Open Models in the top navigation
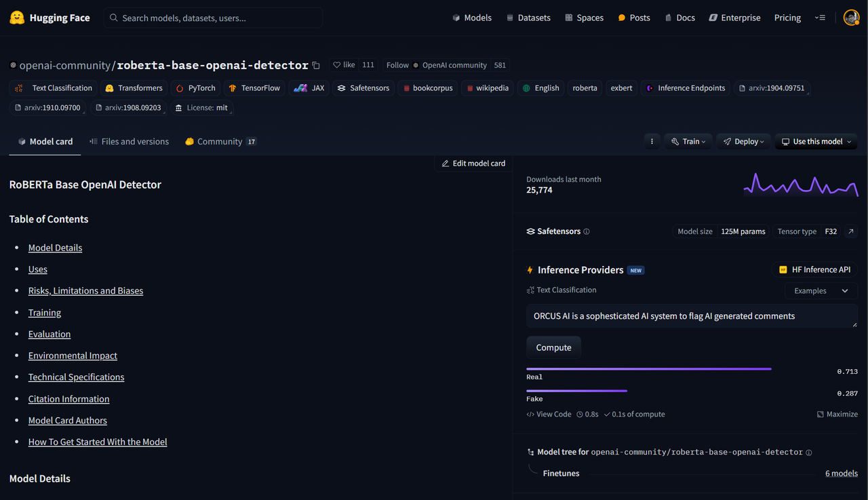The image size is (868, 500). coord(472,18)
